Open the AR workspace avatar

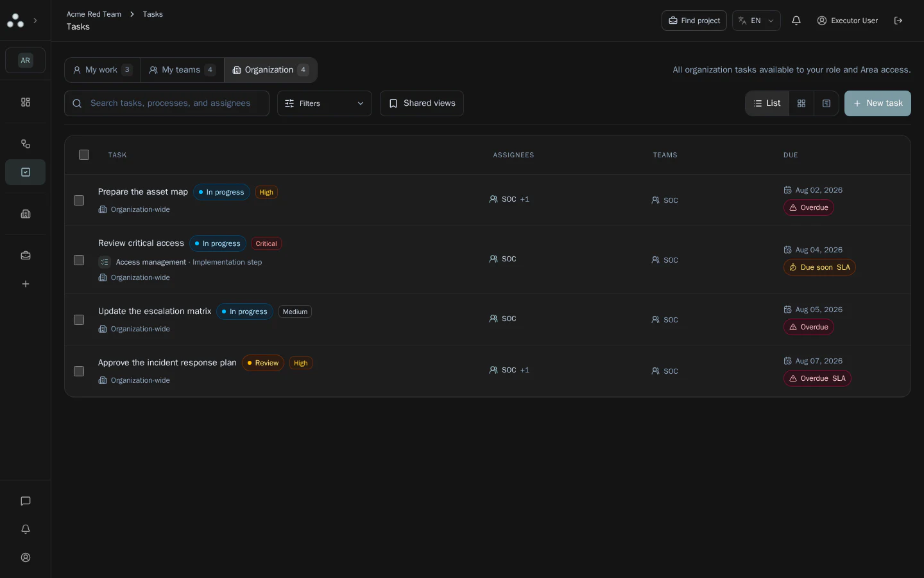click(x=26, y=60)
